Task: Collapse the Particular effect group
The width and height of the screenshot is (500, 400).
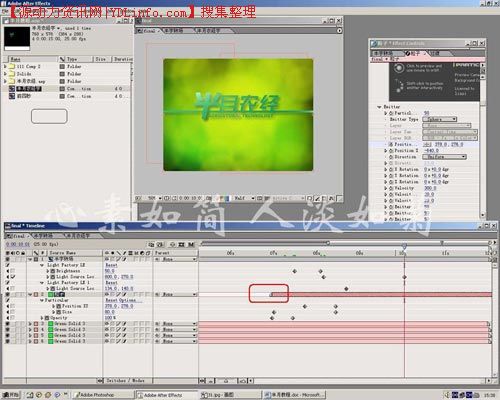Action: click(42, 300)
